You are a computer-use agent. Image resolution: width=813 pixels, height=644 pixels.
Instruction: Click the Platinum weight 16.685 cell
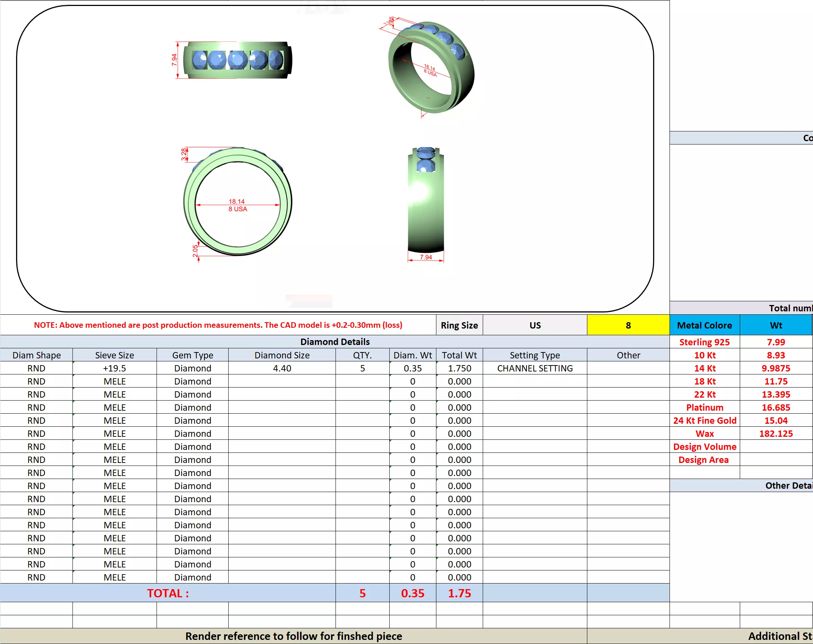(775, 407)
